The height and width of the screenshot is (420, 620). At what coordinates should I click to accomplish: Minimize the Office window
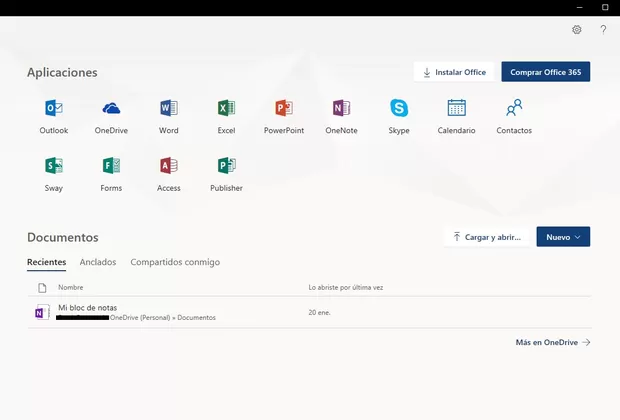click(x=580, y=8)
